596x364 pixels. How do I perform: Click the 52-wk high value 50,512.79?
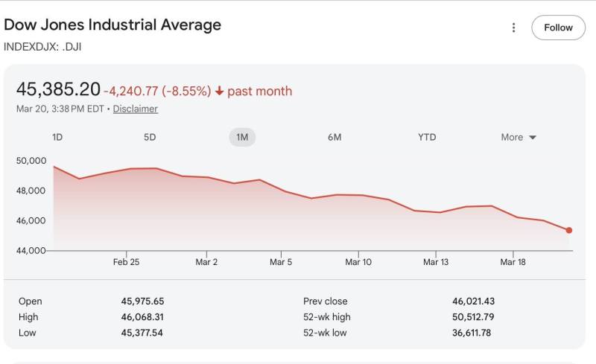click(473, 317)
